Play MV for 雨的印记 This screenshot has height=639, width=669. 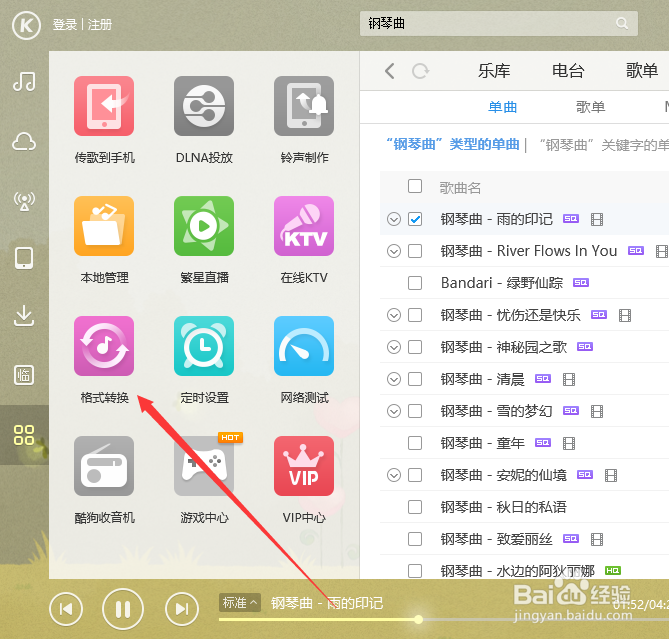coord(596,220)
